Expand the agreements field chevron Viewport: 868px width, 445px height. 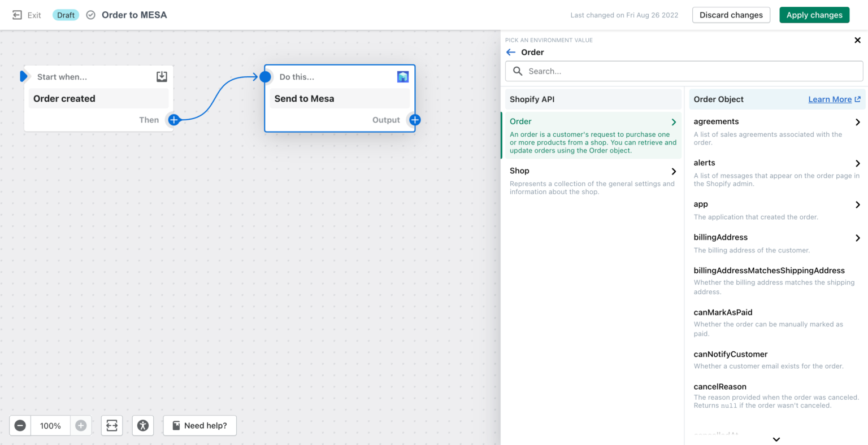(x=858, y=122)
